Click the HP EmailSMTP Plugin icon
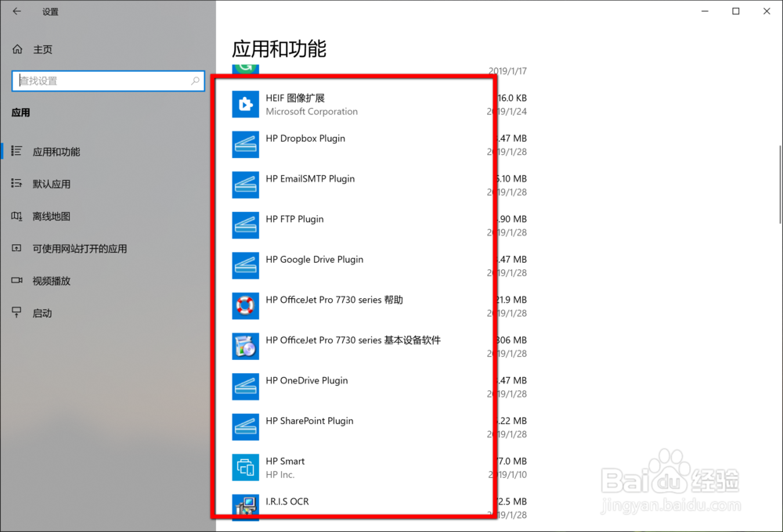Image resolution: width=783 pixels, height=532 pixels. tap(245, 185)
